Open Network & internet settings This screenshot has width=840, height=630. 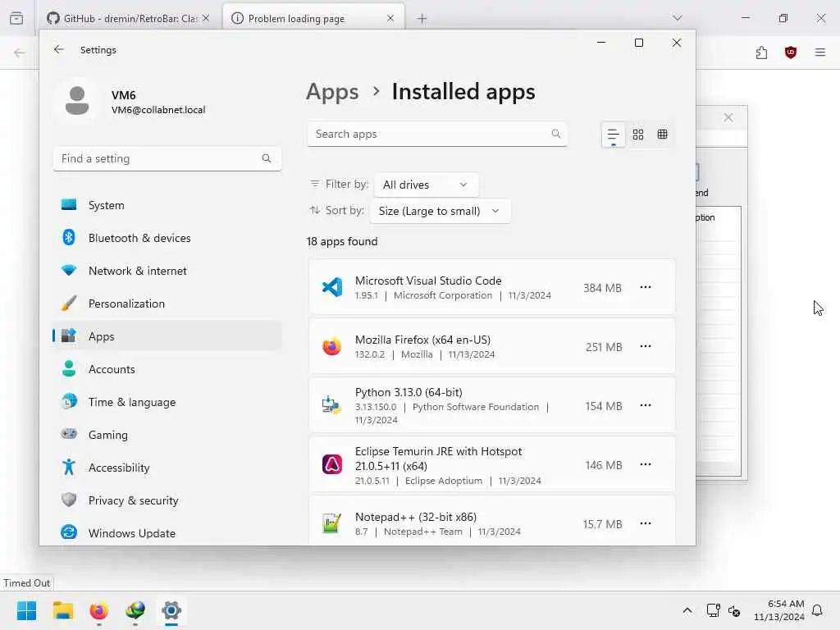pyautogui.click(x=167, y=271)
